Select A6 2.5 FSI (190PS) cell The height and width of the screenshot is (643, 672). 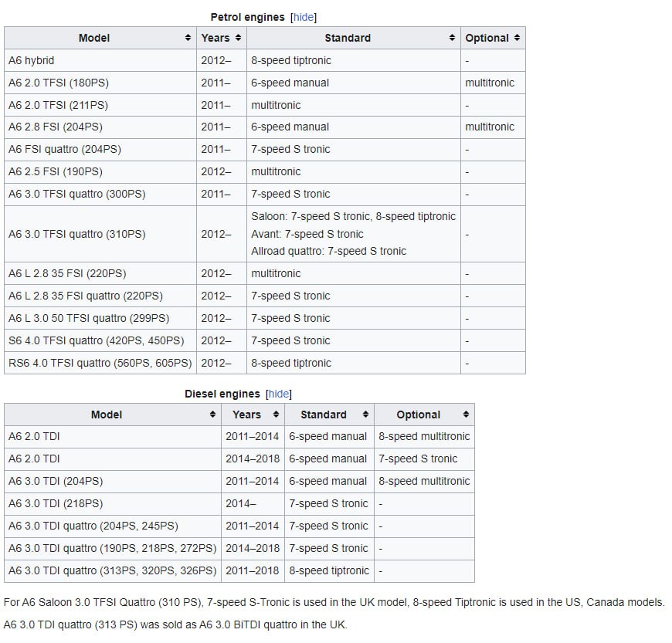100,171
